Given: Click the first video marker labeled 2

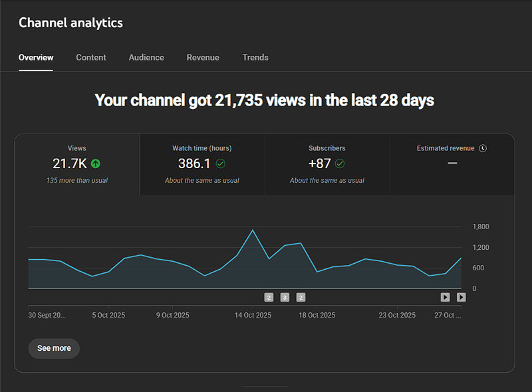Looking at the screenshot, I should (269, 297).
